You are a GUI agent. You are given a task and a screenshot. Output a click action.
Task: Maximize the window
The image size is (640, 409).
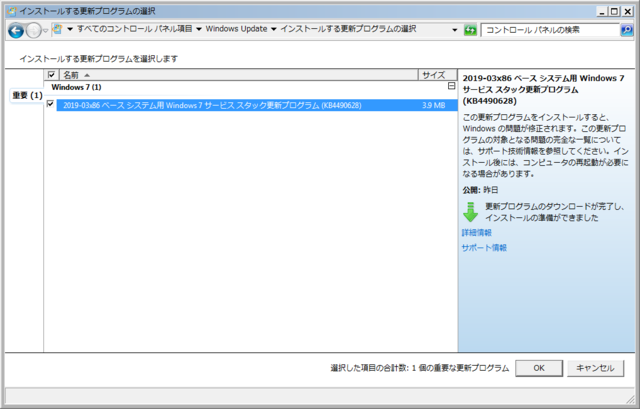pyautogui.click(x=614, y=11)
